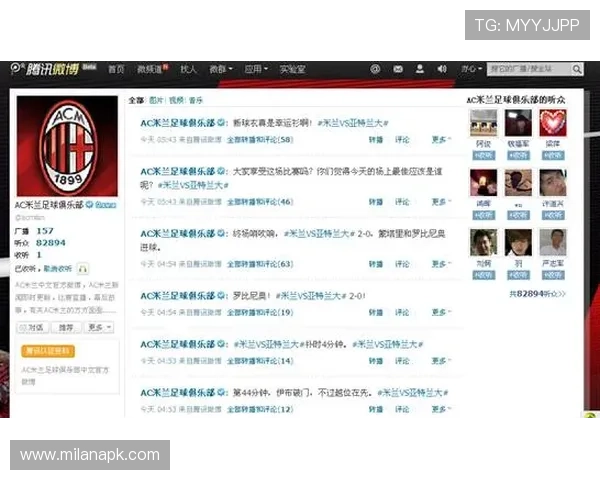Expand 更多 on the post with 14 comments
Image resolution: width=600 pixels, height=480 pixels.
(x=441, y=361)
